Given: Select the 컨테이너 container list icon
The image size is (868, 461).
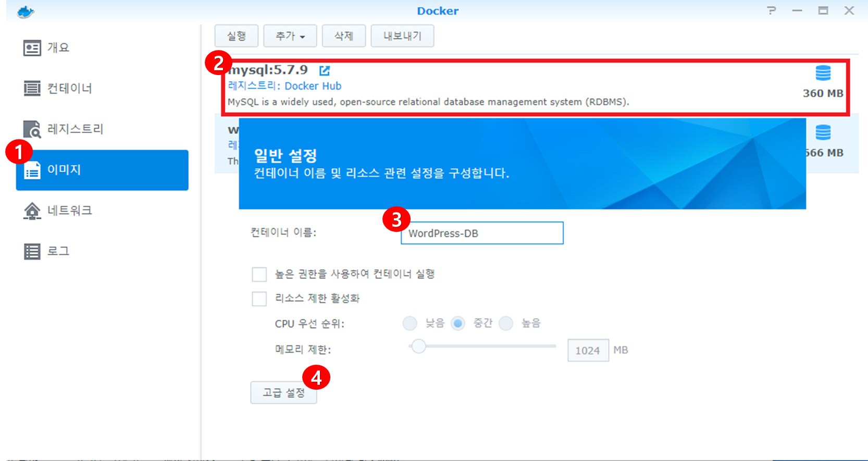Looking at the screenshot, I should pos(32,89).
